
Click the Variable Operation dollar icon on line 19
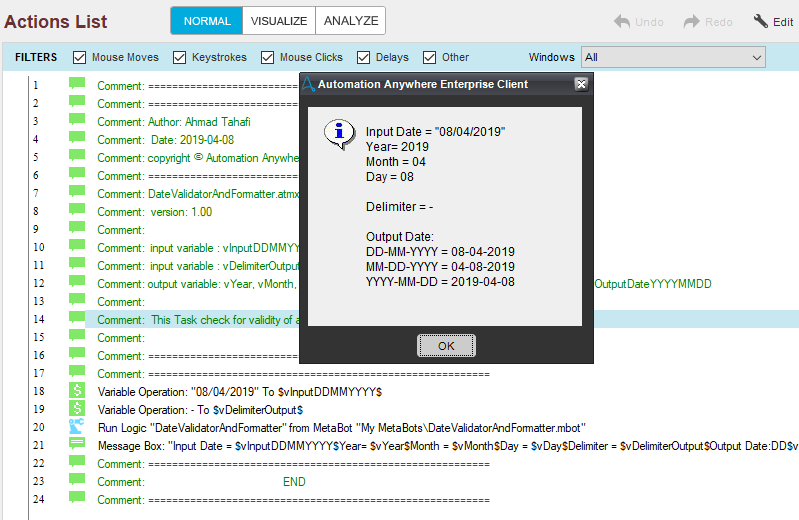coord(77,408)
